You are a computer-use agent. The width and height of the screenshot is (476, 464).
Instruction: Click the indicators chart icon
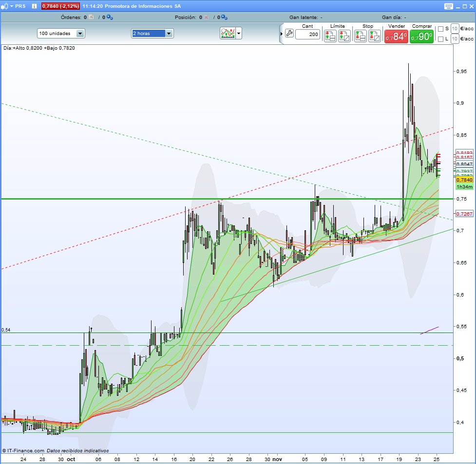point(228,34)
